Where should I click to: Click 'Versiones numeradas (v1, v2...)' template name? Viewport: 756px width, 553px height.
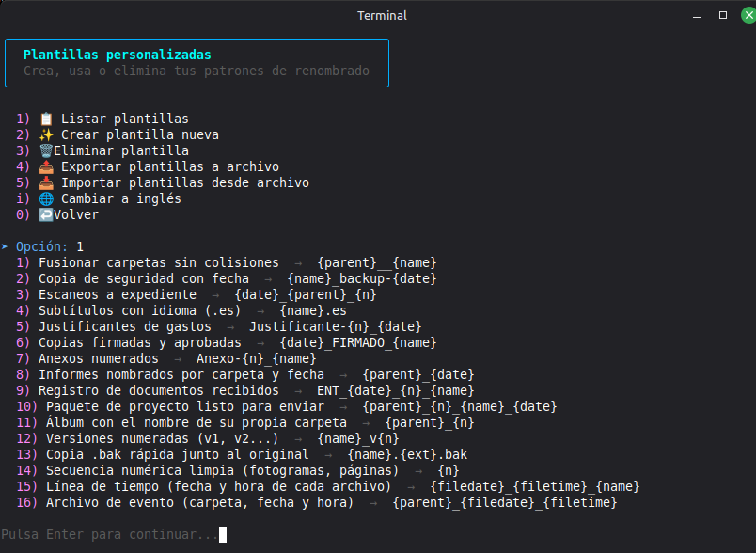click(163, 438)
